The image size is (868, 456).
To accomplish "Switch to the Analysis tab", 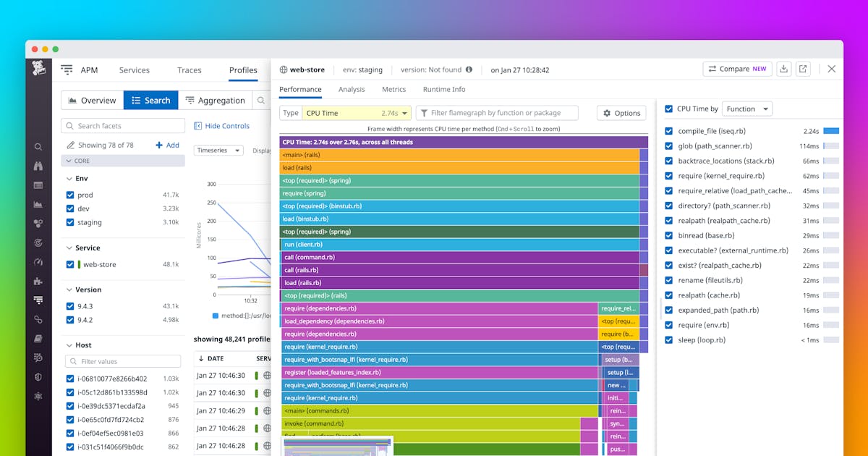I will 352,89.
